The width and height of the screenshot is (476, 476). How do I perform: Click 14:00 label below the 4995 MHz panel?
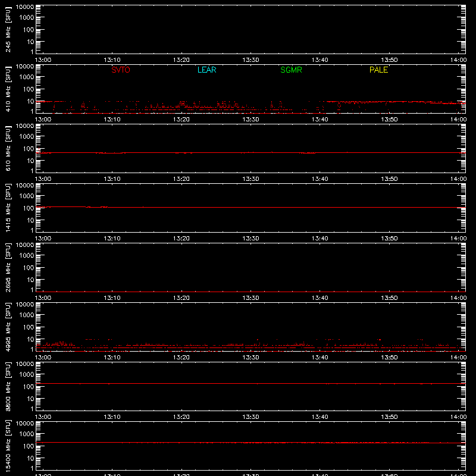click(x=458, y=358)
